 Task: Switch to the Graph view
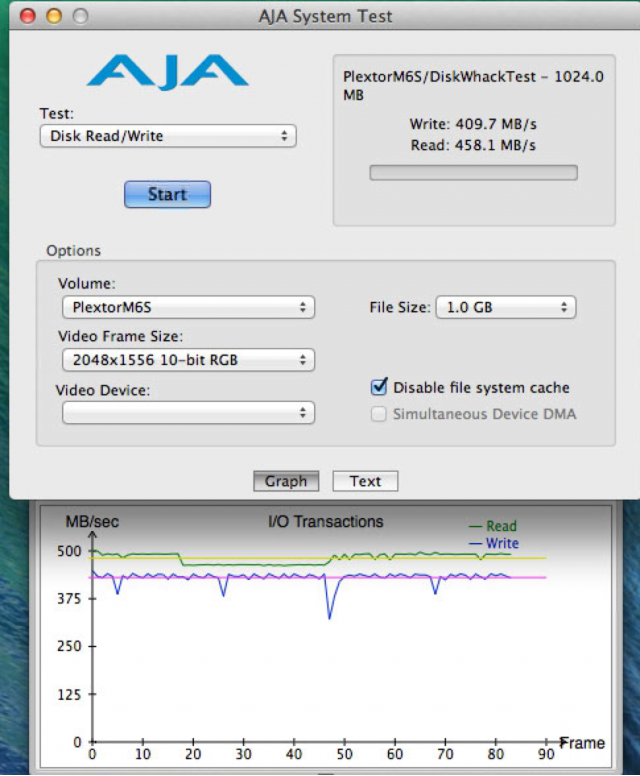[286, 481]
